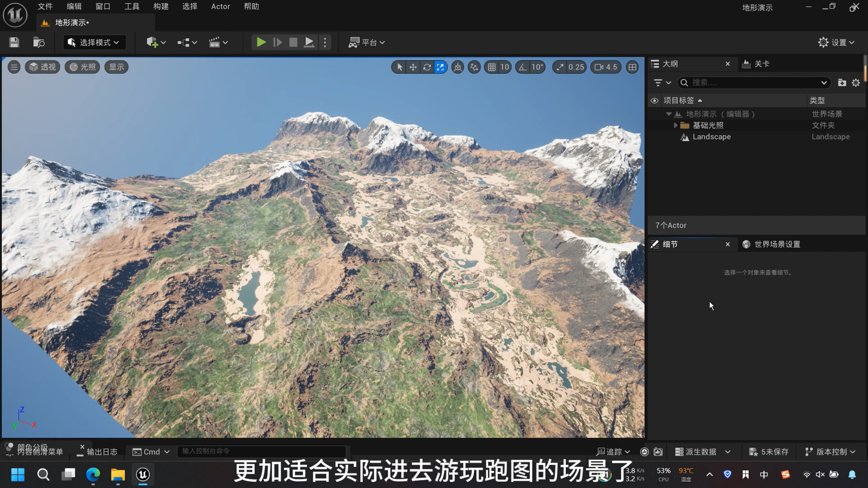Image resolution: width=868 pixels, height=488 pixels.
Task: Click the 输出日志 output log button
Action: pos(97,452)
